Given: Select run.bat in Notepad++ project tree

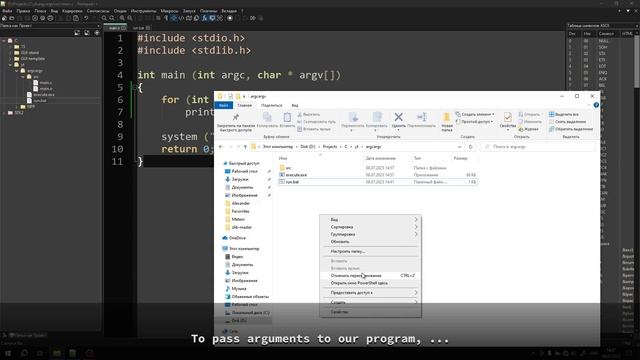Looking at the screenshot, I should (x=40, y=100).
